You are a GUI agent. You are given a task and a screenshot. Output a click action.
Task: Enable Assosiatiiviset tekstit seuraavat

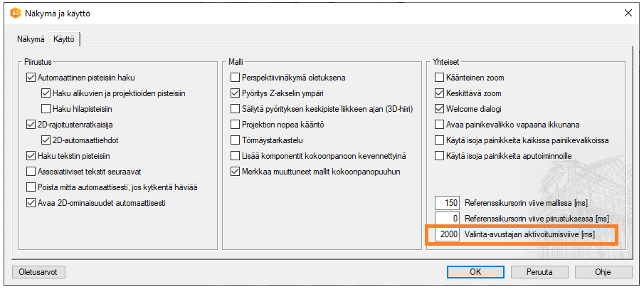click(x=31, y=171)
